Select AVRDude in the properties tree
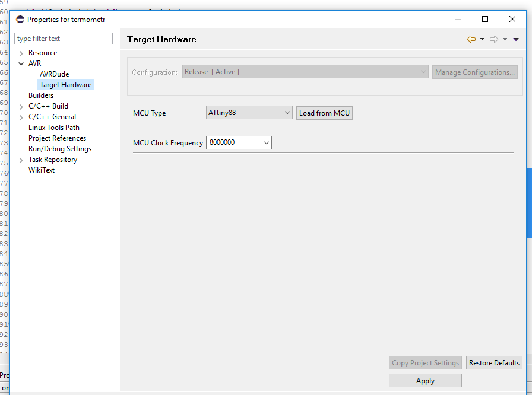Image resolution: width=532 pixels, height=395 pixels. 54,74
